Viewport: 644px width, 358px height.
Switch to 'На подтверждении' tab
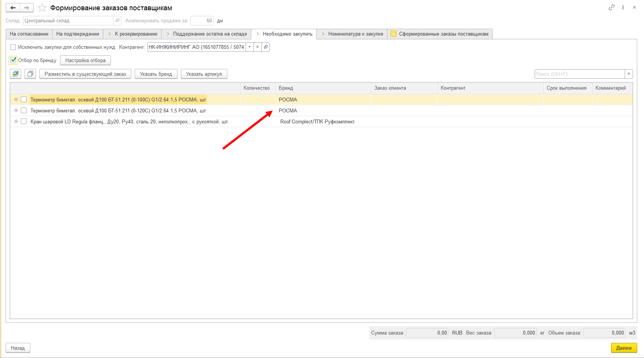coord(78,34)
